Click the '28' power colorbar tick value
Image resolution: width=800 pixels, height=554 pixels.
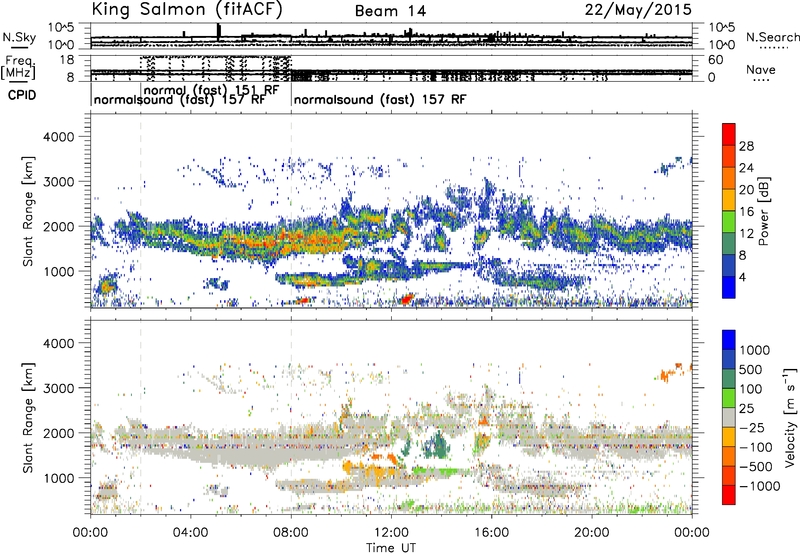tap(746, 146)
